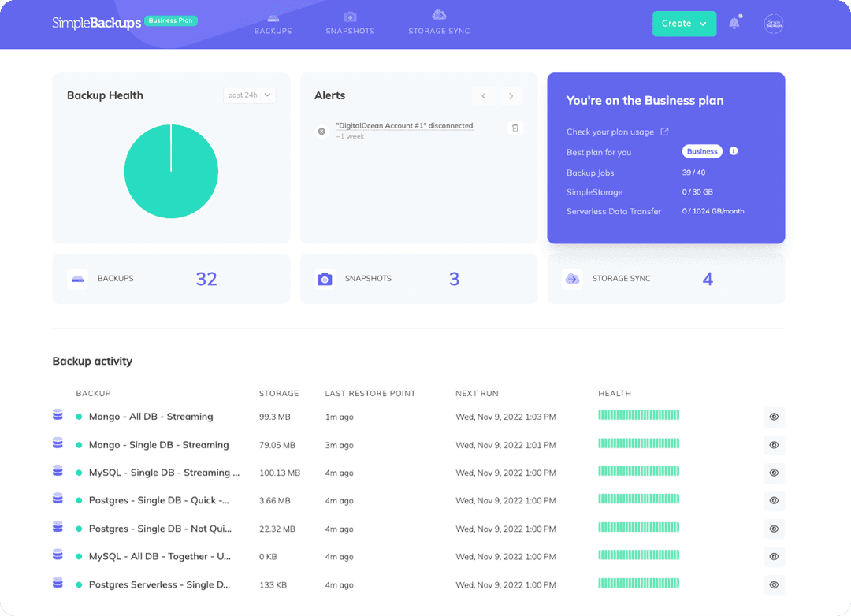851x616 pixels.
Task: Open Mongo - All DB - Streaming backup
Action: click(151, 417)
